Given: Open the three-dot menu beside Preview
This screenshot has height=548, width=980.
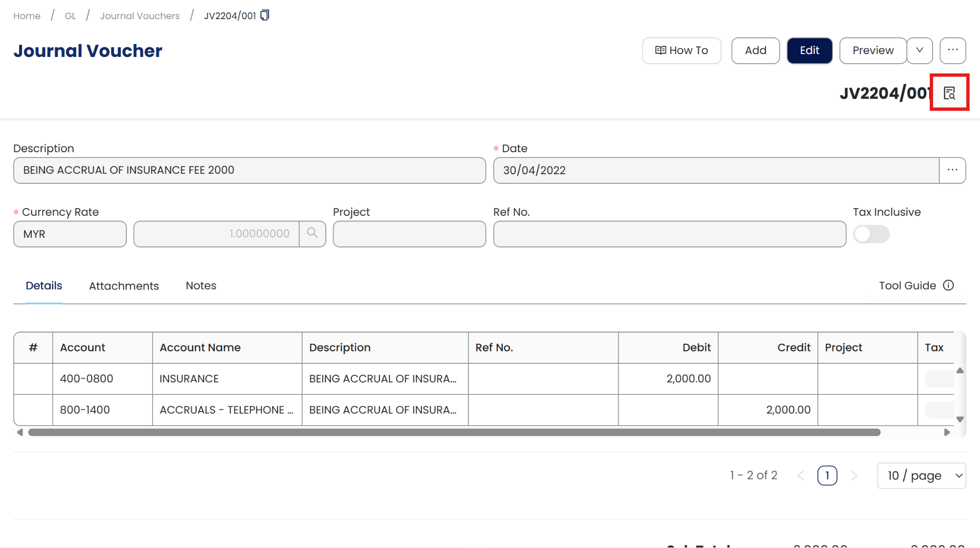Looking at the screenshot, I should 952,50.
